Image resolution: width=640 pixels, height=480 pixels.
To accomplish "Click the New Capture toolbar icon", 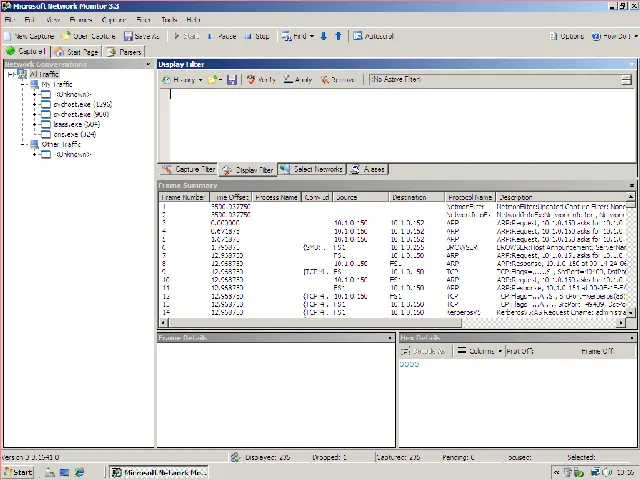I will (x=7, y=36).
